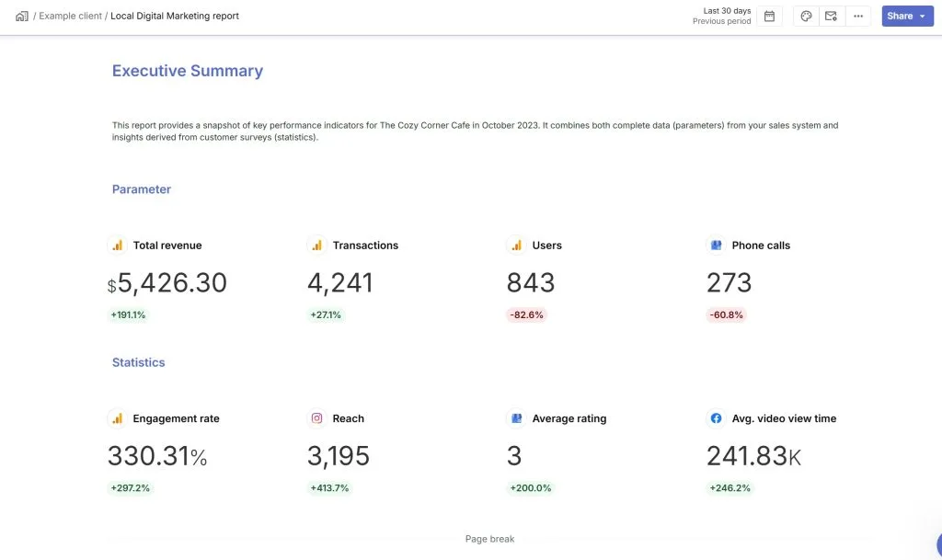Image resolution: width=942 pixels, height=560 pixels.
Task: Click the 241.83K video view value
Action: [753, 456]
